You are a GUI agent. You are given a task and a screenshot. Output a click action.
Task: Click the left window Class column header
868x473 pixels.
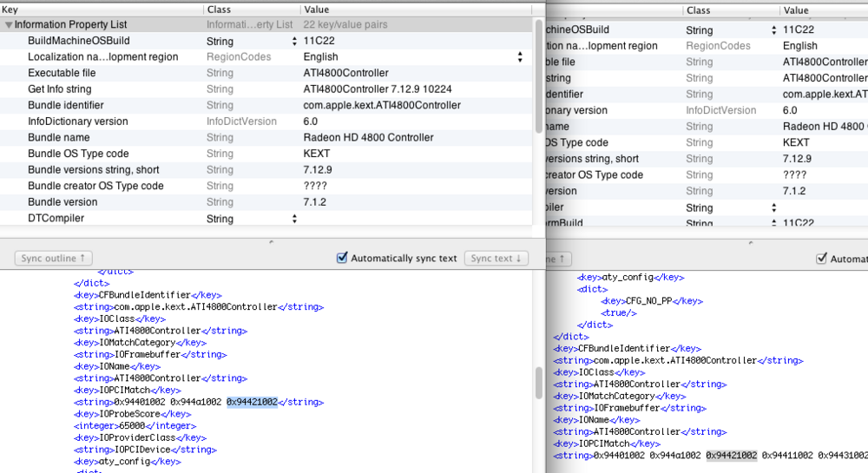coord(247,9)
